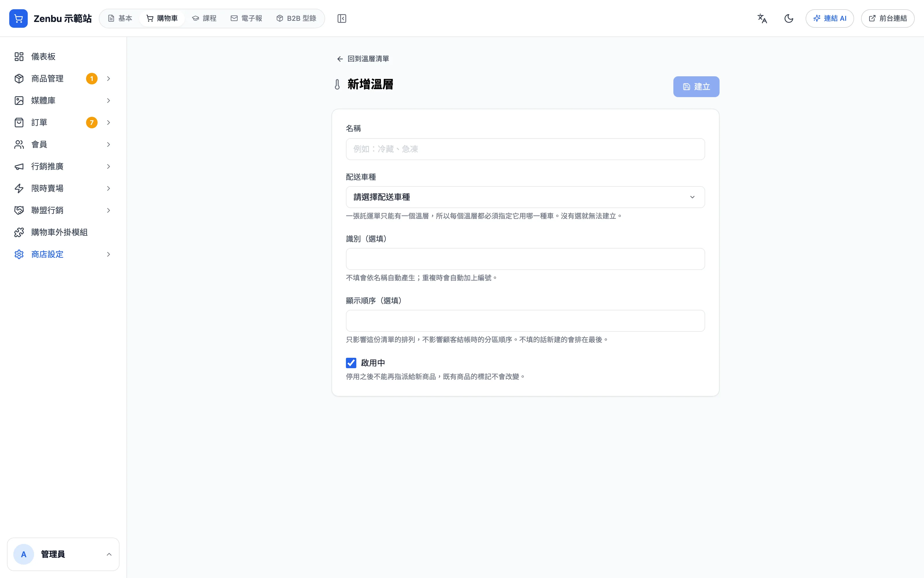The image size is (924, 578).
Task: Expand the 訂單 submenu chevron
Action: (x=109, y=122)
